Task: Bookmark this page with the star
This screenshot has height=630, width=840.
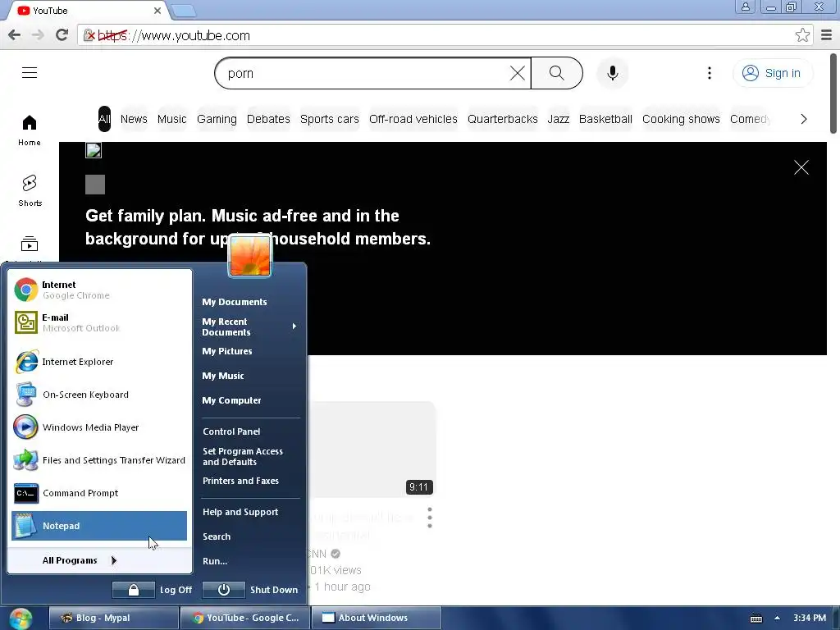Action: coord(802,35)
